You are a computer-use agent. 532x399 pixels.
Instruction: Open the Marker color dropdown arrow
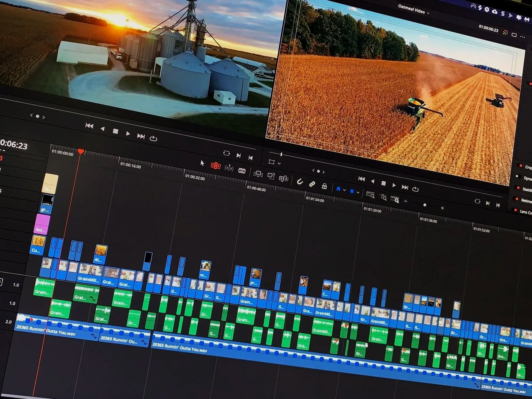[x=358, y=192]
